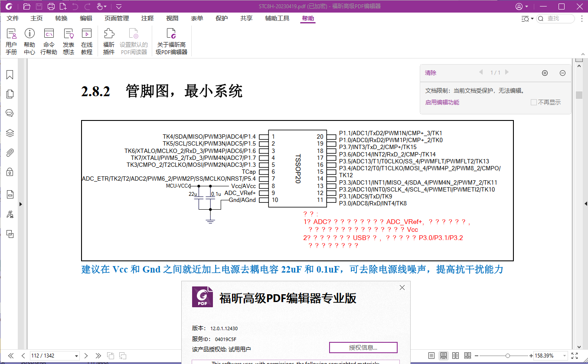The height and width of the screenshot is (364, 588).
Task: Click in the search (查找) field
Action: click(x=556, y=19)
